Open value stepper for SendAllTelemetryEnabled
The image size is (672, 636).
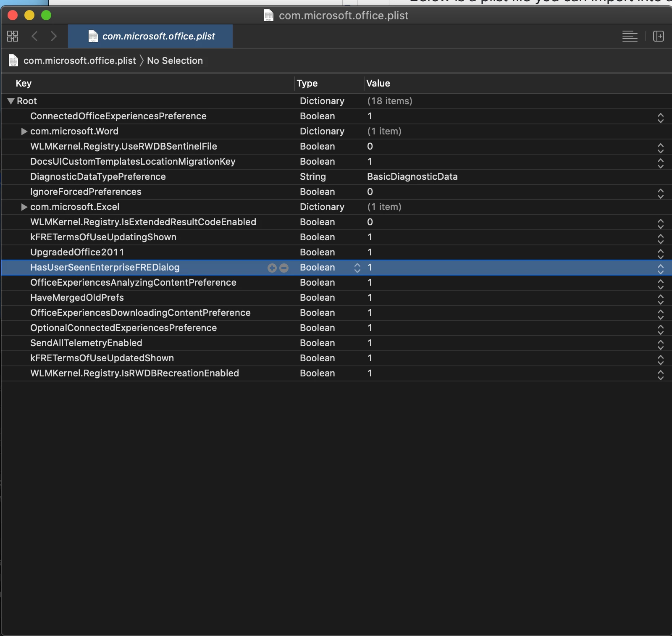(x=661, y=344)
